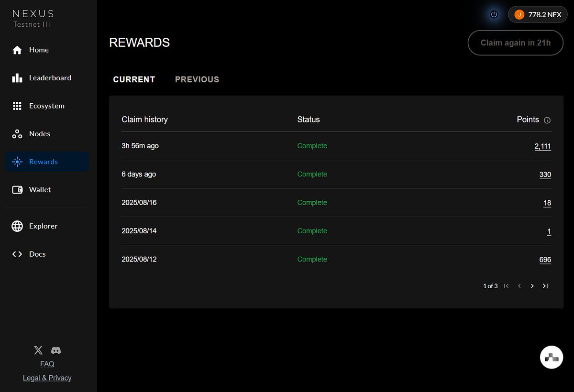Click the Status column header
Image resolution: width=574 pixels, height=392 pixels.
pos(309,120)
